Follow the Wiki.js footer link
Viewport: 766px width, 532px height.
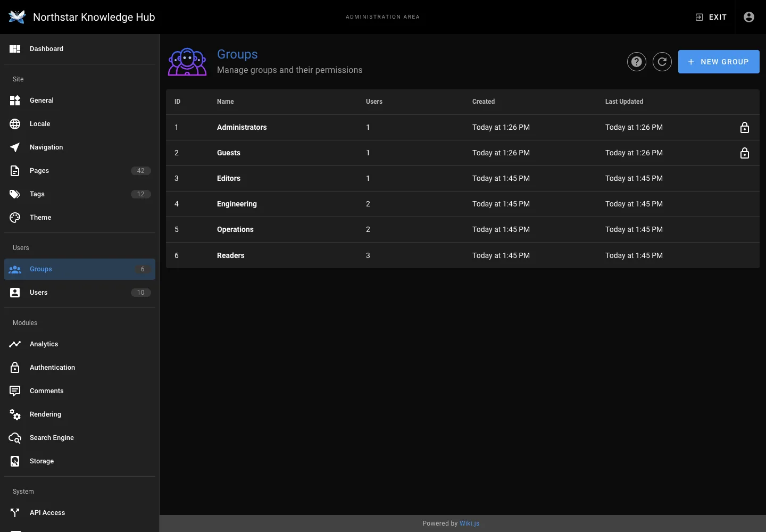click(470, 523)
